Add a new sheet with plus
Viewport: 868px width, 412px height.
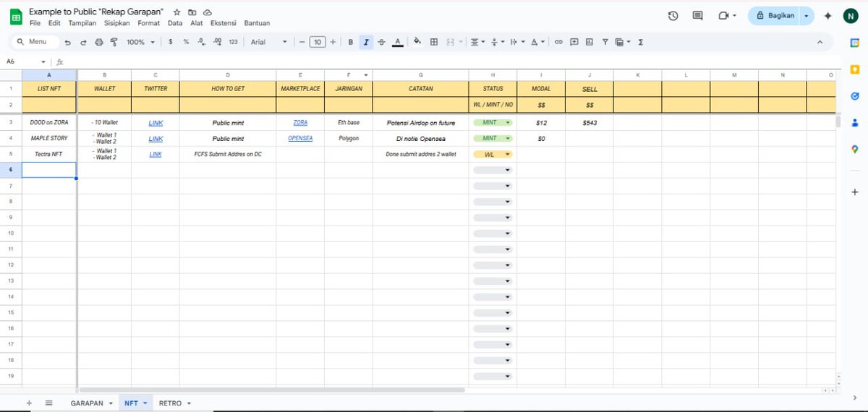[29, 403]
